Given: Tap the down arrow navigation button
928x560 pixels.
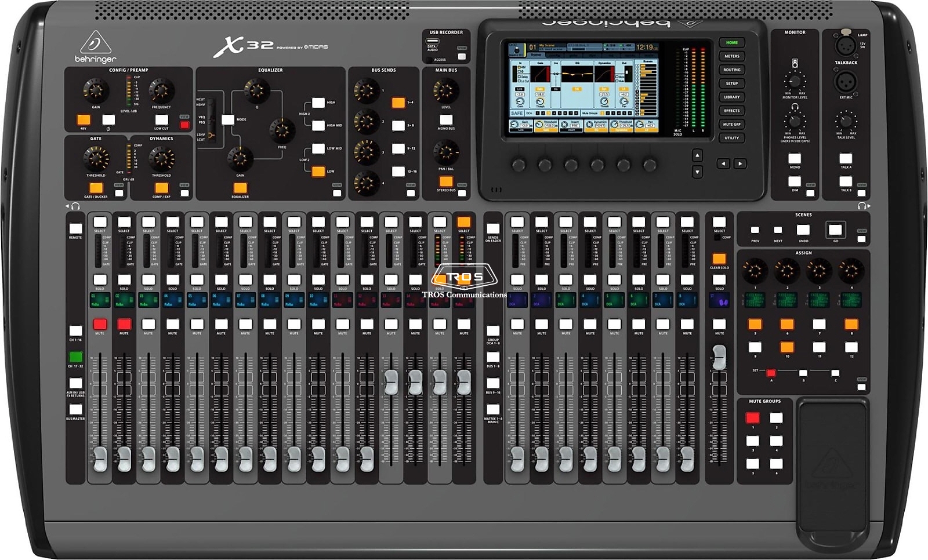Looking at the screenshot, I should point(697,172).
